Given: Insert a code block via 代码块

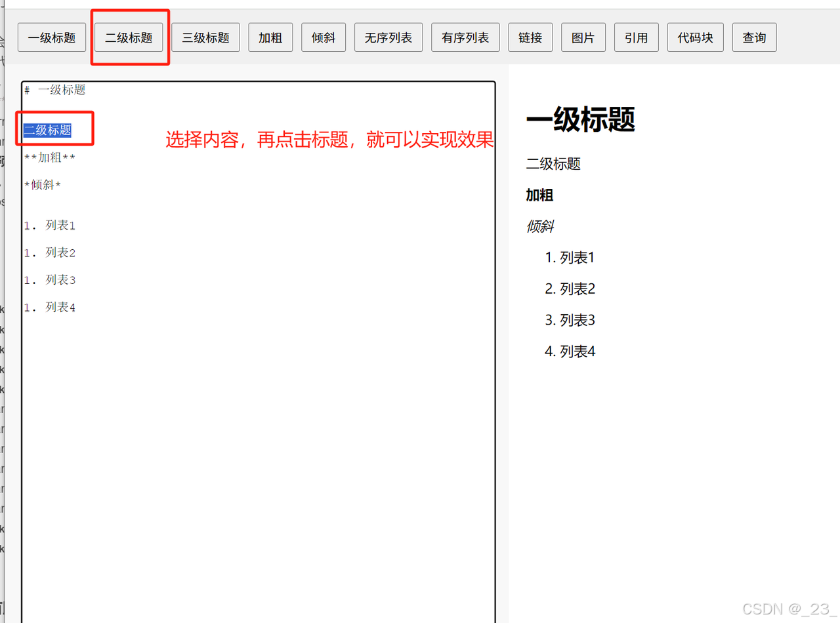Looking at the screenshot, I should pyautogui.click(x=696, y=37).
